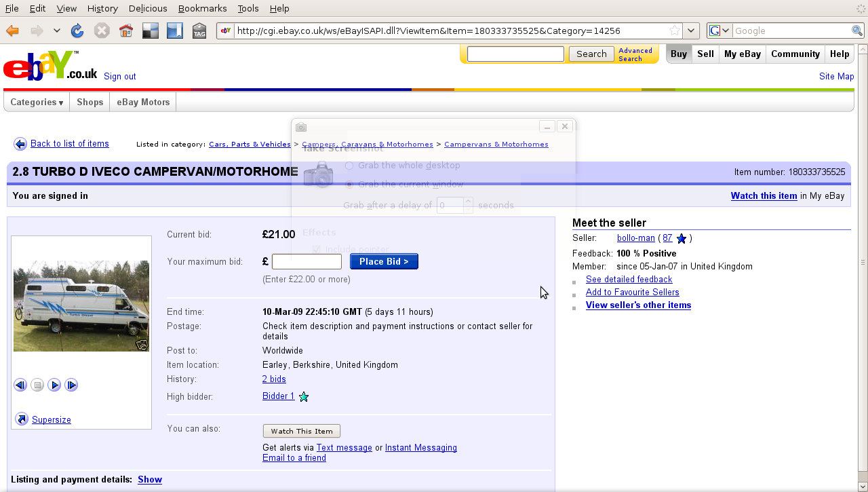Stop the image slideshow

point(37,385)
